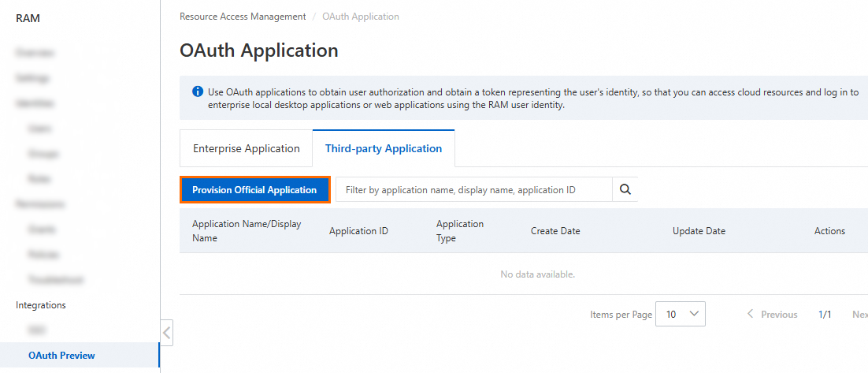Image resolution: width=868 pixels, height=373 pixels.
Task: Open Roles in the sidebar
Action: pyautogui.click(x=39, y=178)
